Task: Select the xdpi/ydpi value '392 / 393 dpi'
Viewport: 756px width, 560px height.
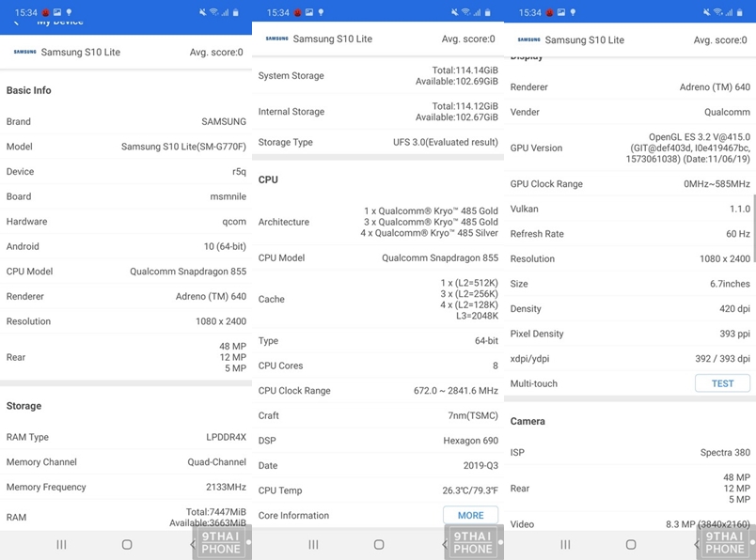Action: (723, 359)
